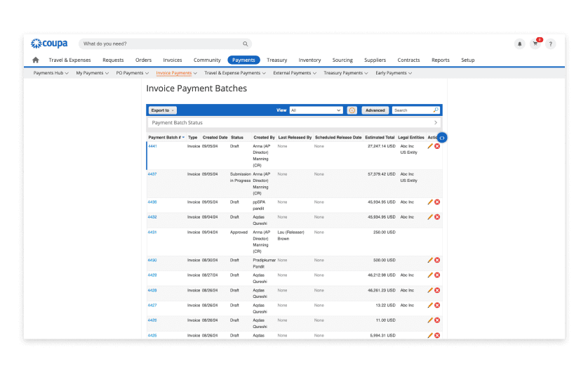Click the help question mark icon
Screen dimensions: 588x373
click(551, 44)
